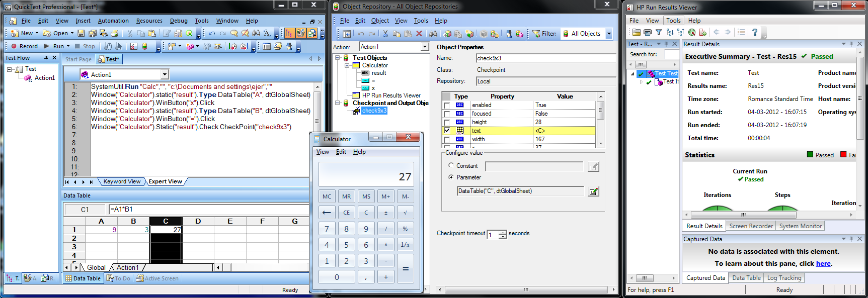The height and width of the screenshot is (298, 868).
Task: Click the Open folder icon in Results Viewer
Action: [637, 32]
